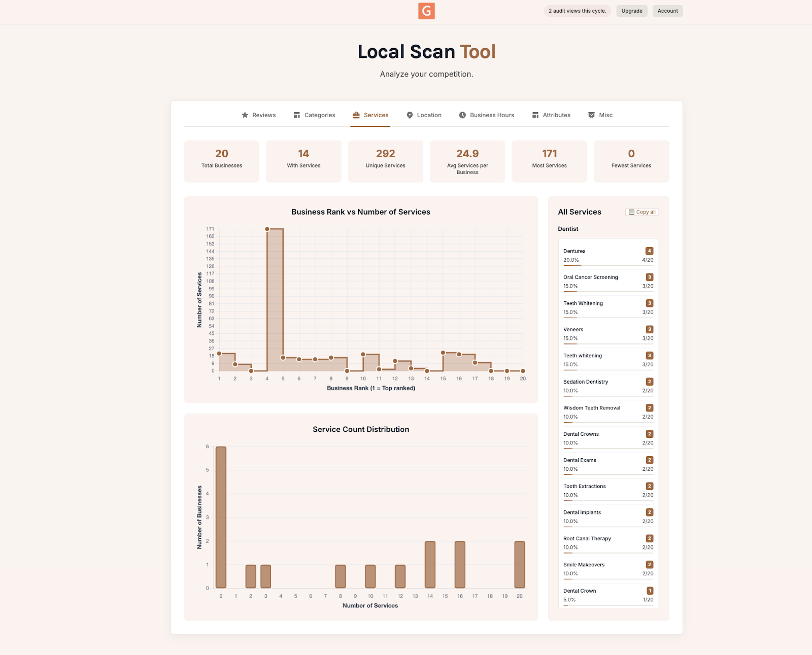812x655 pixels.
Task: Click the Sedation Dentistry row
Action: click(x=608, y=386)
